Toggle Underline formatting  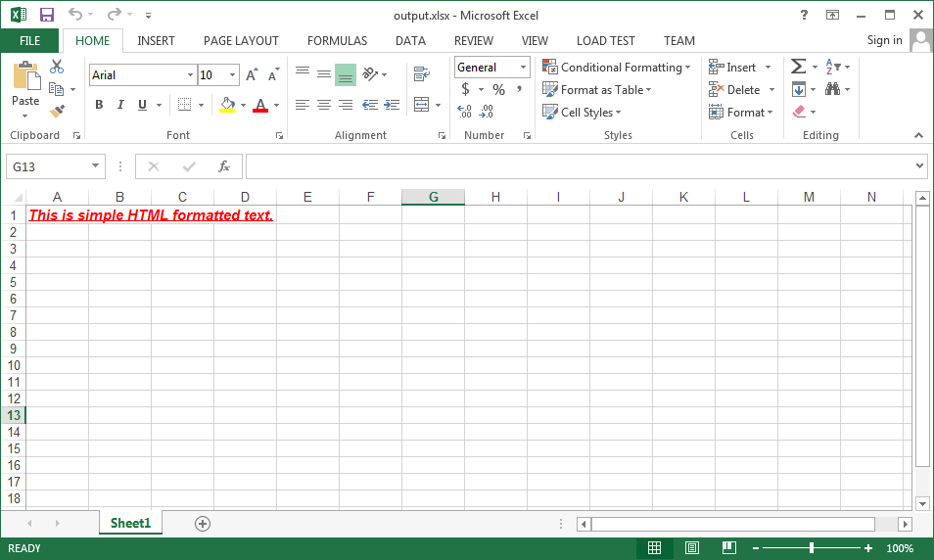[142, 105]
